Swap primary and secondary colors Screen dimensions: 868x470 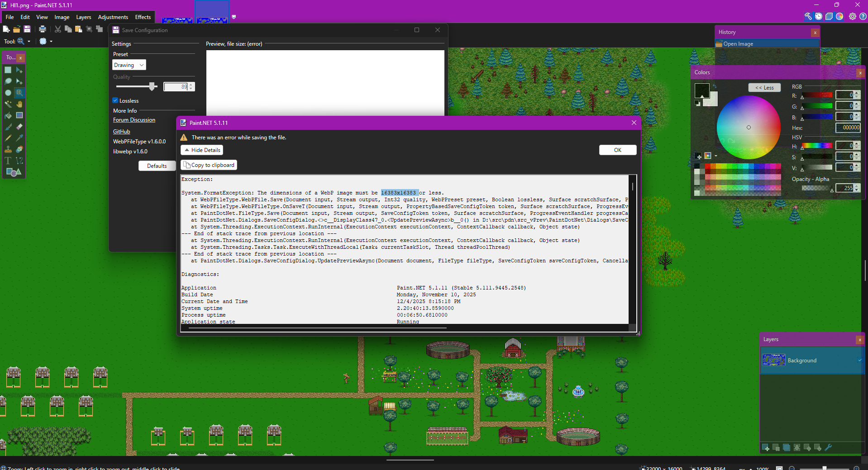pyautogui.click(x=715, y=86)
